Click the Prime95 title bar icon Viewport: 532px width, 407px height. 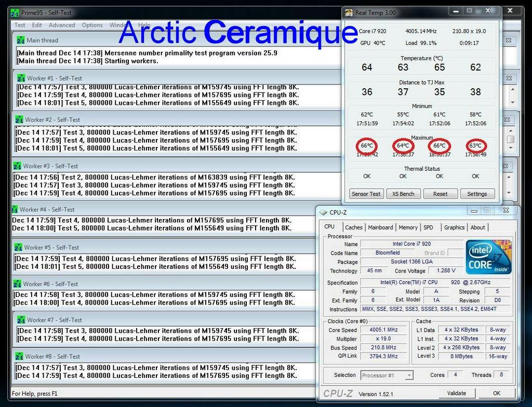click(15, 13)
